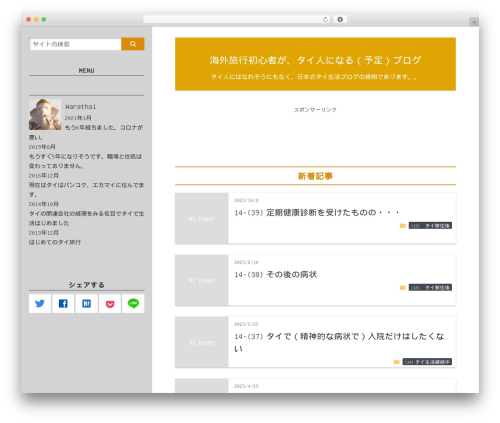Click No Image thumbnail of 14-(37) article

tap(202, 342)
